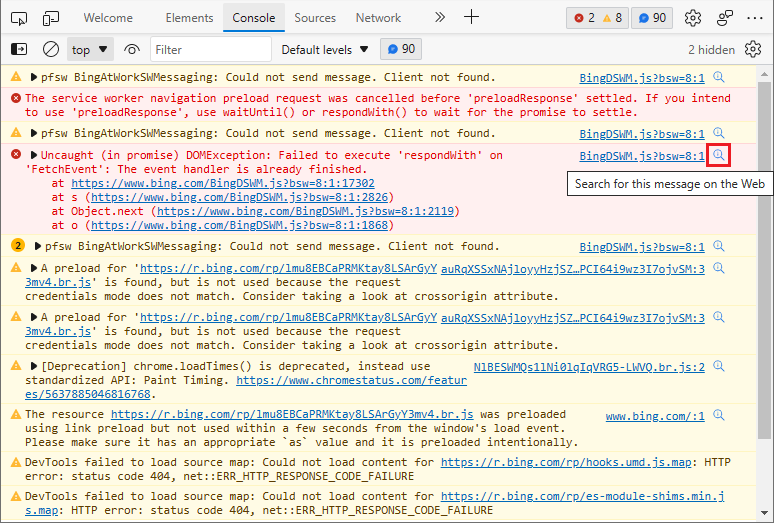Focus the Filter input field
This screenshot has height=523, width=774.
click(x=211, y=49)
